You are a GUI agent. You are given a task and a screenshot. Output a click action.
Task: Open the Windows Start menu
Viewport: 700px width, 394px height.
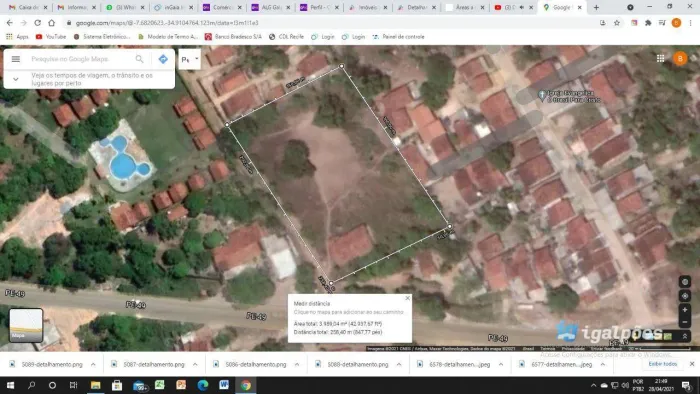10,385
